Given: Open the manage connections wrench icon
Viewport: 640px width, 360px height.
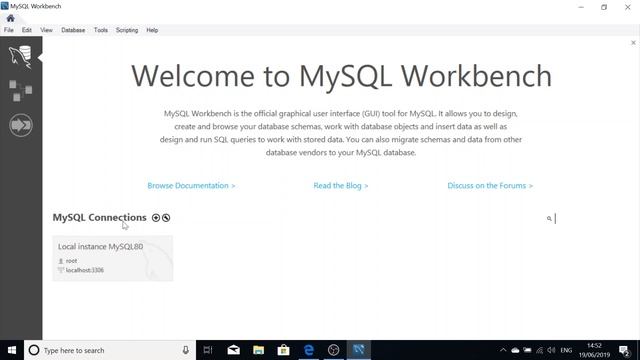Looking at the screenshot, I should (x=166, y=218).
